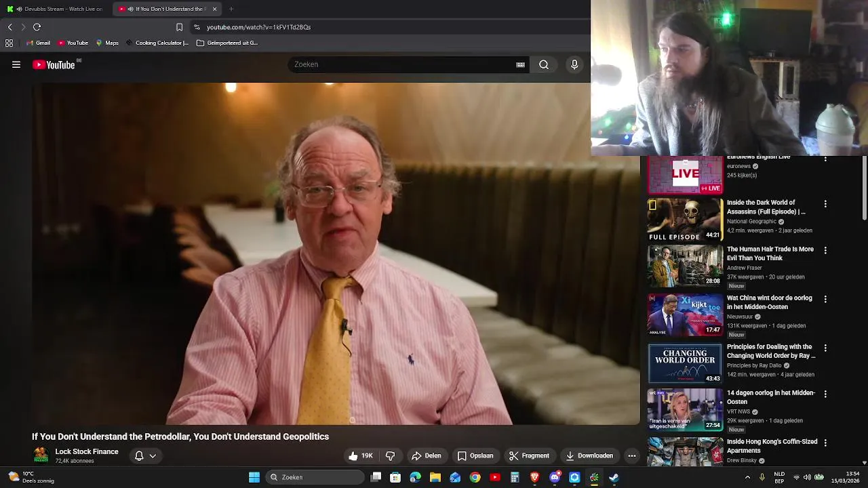868x488 pixels.
Task: Open options for Changing World Order video
Action: pyautogui.click(x=825, y=348)
